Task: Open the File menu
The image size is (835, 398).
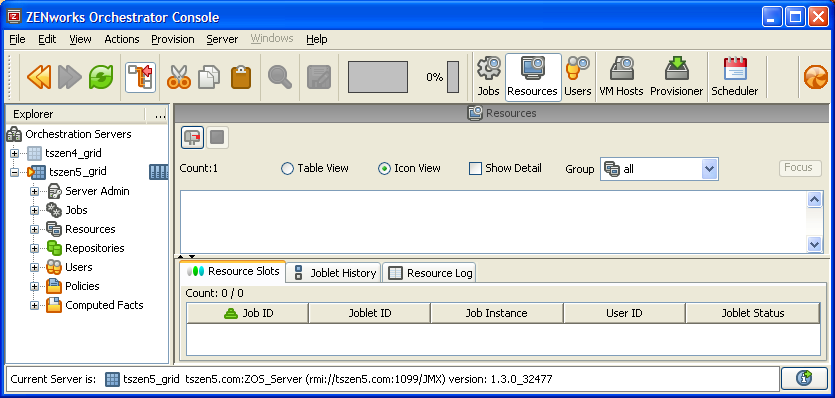Action: coord(18,39)
